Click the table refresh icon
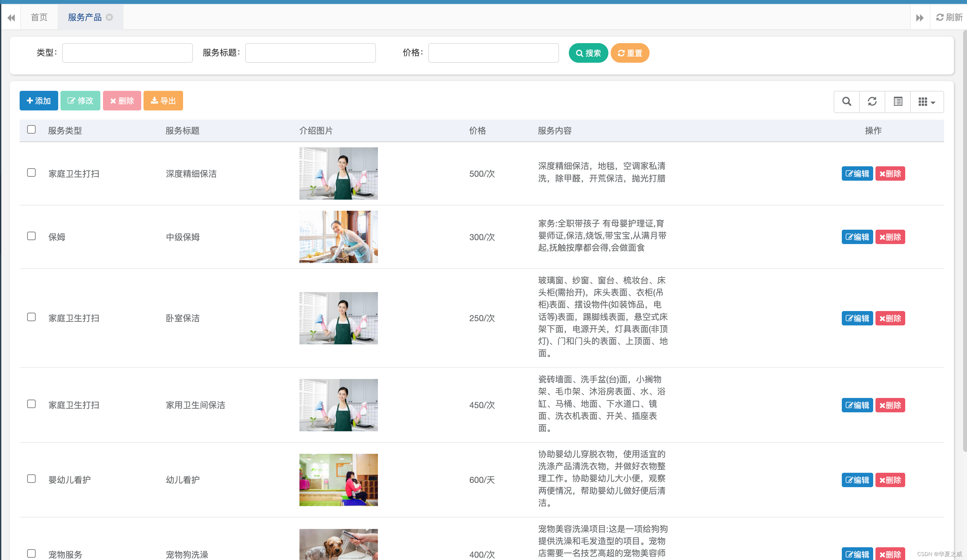Image resolution: width=967 pixels, height=560 pixels. [x=872, y=102]
